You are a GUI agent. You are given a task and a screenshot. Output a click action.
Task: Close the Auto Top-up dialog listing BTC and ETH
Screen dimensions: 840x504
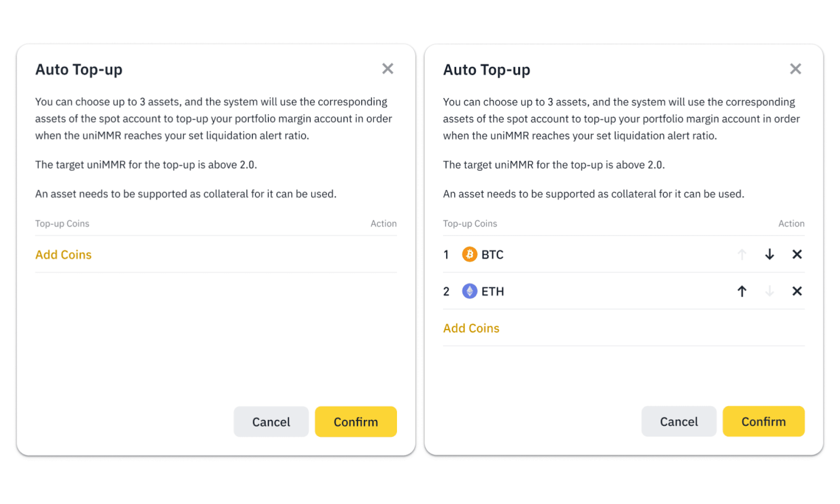[x=795, y=69]
